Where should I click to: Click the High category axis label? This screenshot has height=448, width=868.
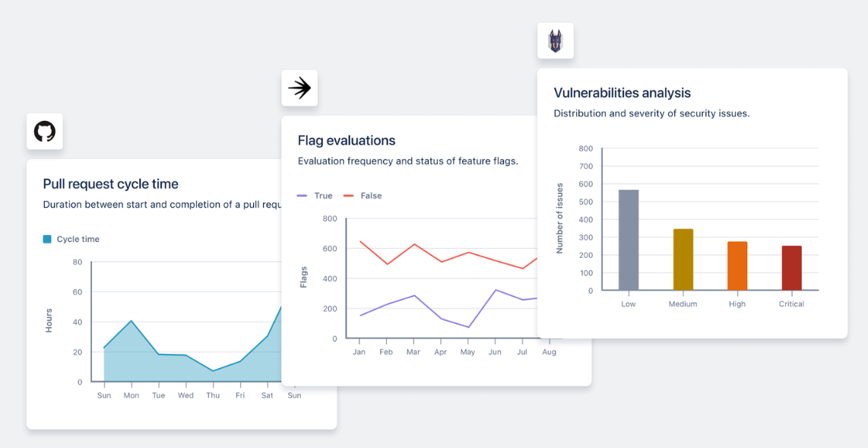tap(737, 303)
